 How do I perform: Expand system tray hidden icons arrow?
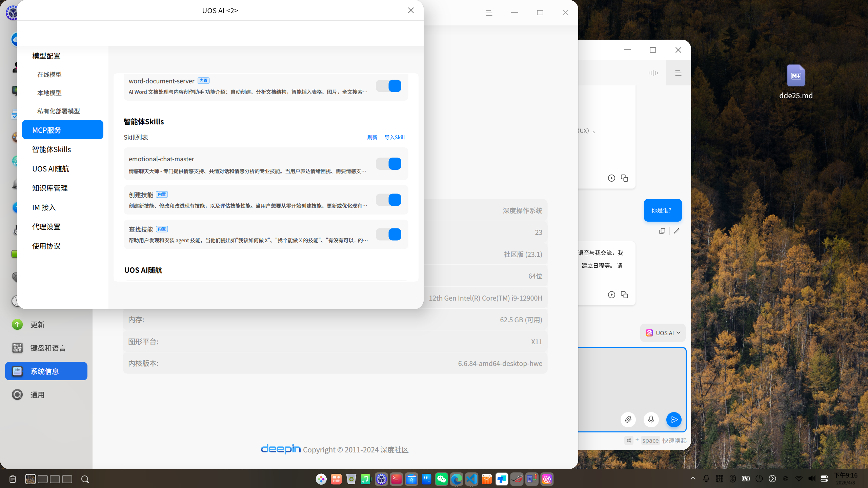[x=693, y=479]
